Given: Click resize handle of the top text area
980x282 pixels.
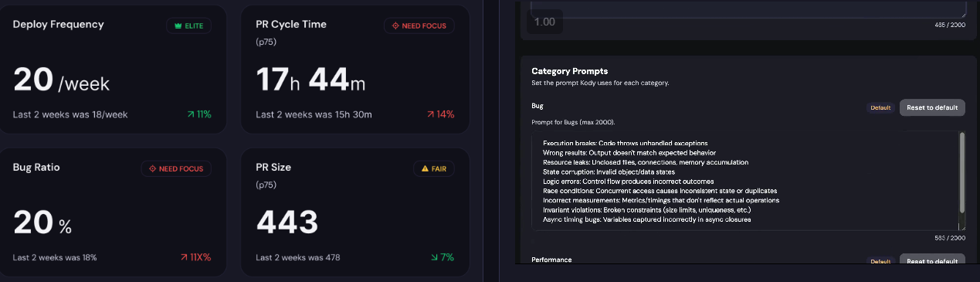Looking at the screenshot, I should pyautogui.click(x=962, y=14).
